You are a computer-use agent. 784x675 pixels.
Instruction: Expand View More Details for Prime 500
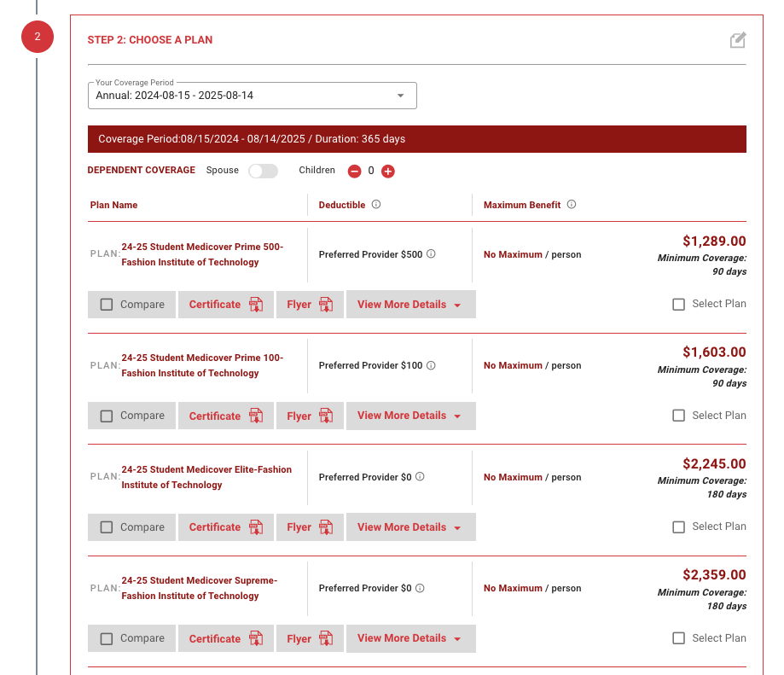coord(411,305)
